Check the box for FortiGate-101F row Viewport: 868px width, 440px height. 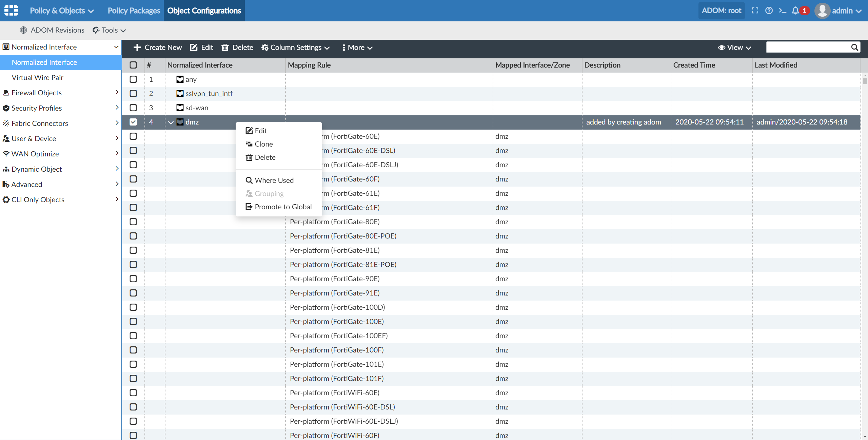click(133, 378)
